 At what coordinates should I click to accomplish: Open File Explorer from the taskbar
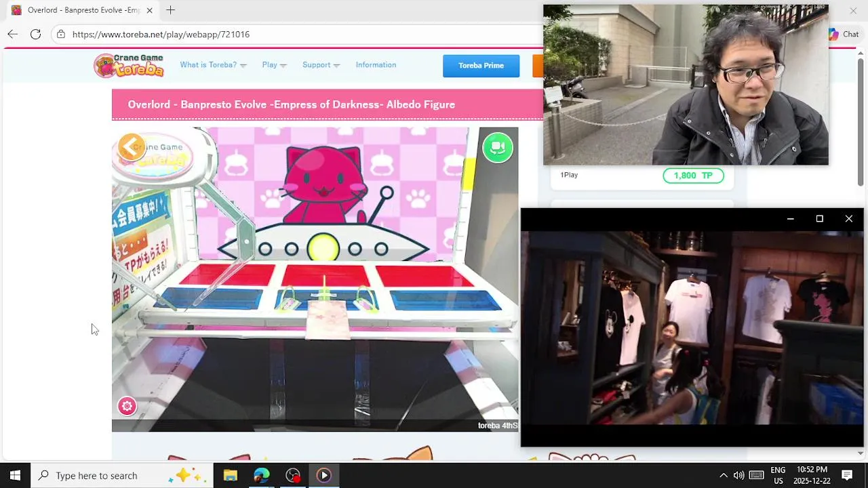(x=231, y=475)
